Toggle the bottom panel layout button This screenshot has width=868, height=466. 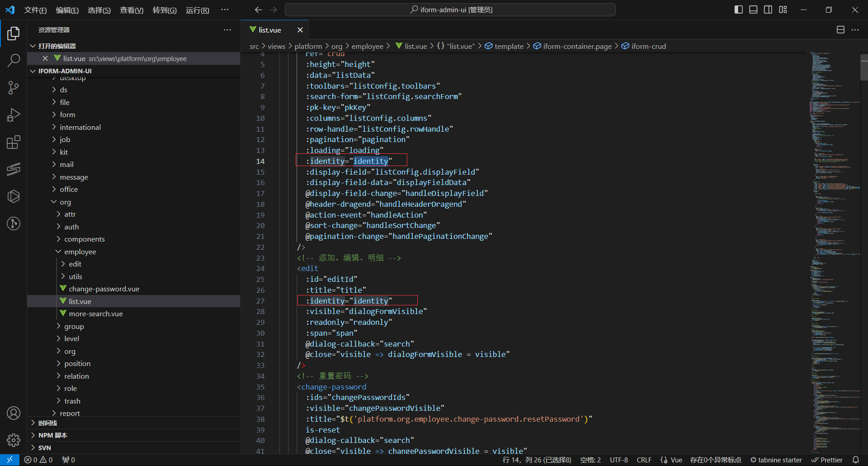click(753, 10)
